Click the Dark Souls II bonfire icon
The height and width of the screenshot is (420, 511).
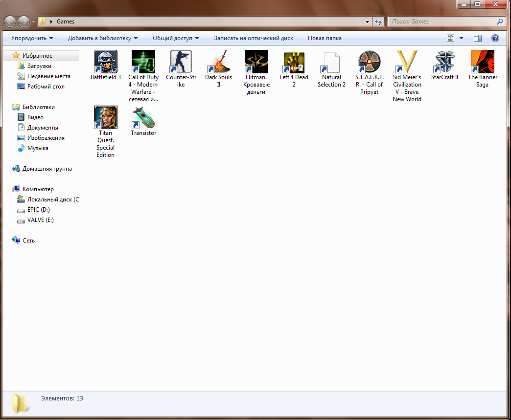tap(219, 62)
